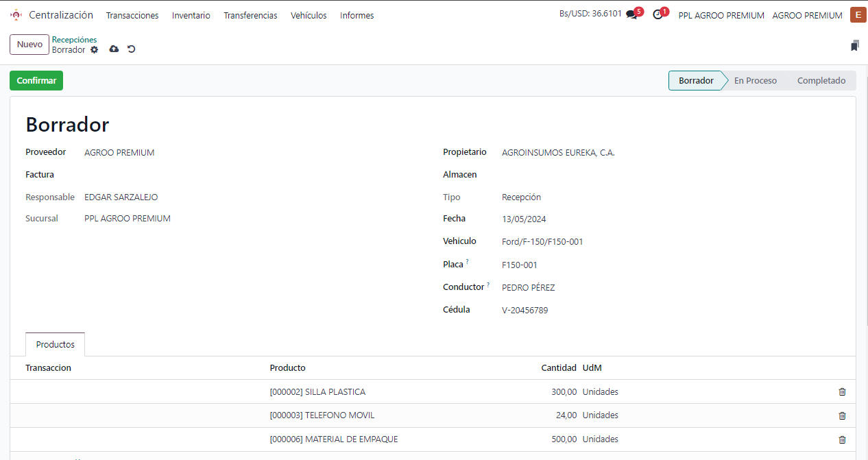Click the cloud save icon
This screenshot has height=460, width=868.
point(114,49)
